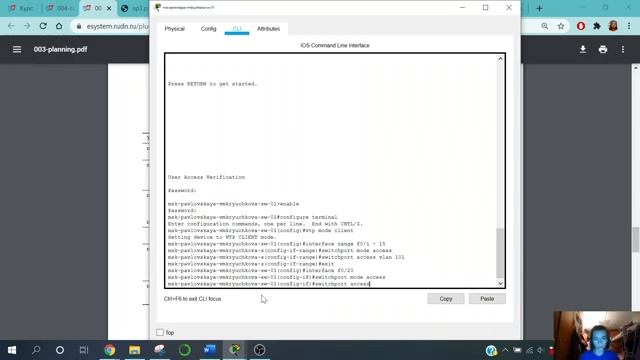Minimize the Packet Tracer device window
640x360 pixels.
(462, 7)
